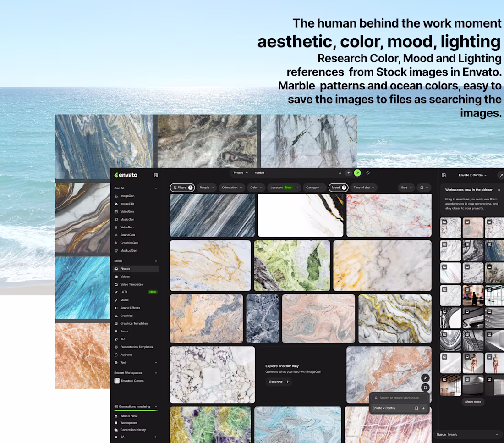Screen dimensions: 504x443
Task: Open the Location filter dropdown
Action: [284, 188]
